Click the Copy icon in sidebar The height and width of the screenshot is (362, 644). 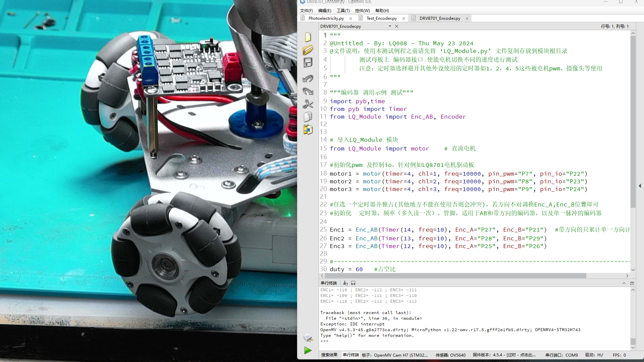point(308,117)
